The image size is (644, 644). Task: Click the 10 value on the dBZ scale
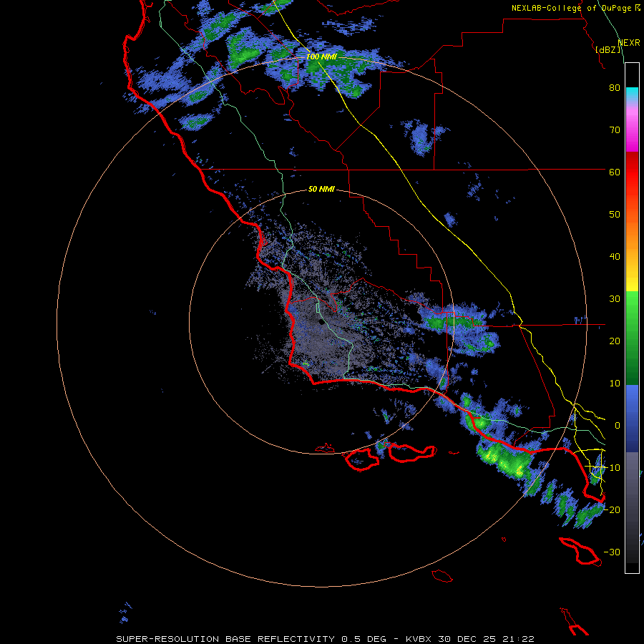(x=615, y=384)
